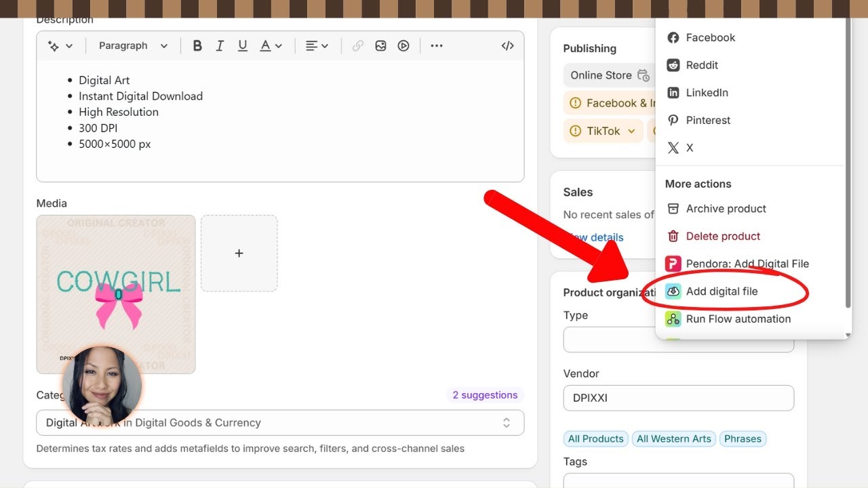Open the View details link
The height and width of the screenshot is (488, 868).
pyautogui.click(x=594, y=237)
